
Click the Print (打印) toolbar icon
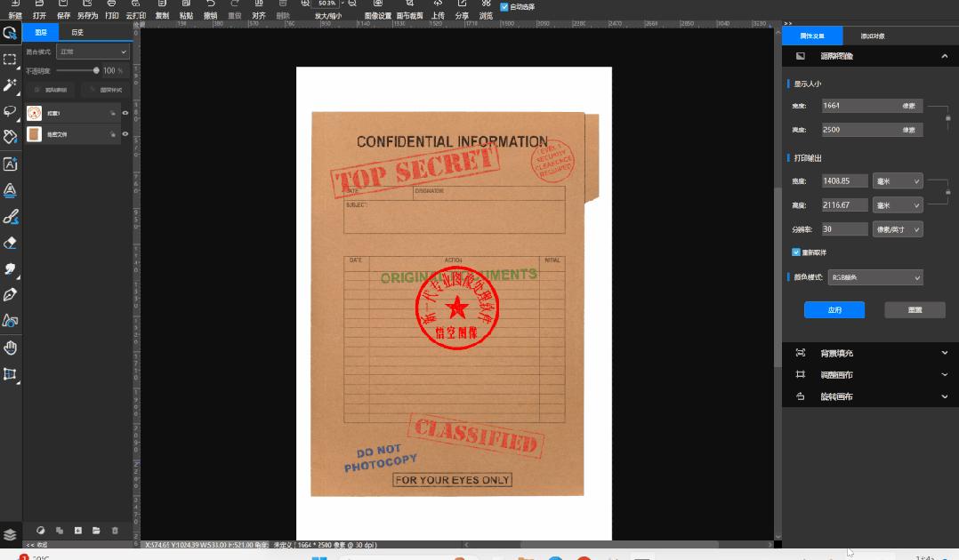[x=111, y=10]
